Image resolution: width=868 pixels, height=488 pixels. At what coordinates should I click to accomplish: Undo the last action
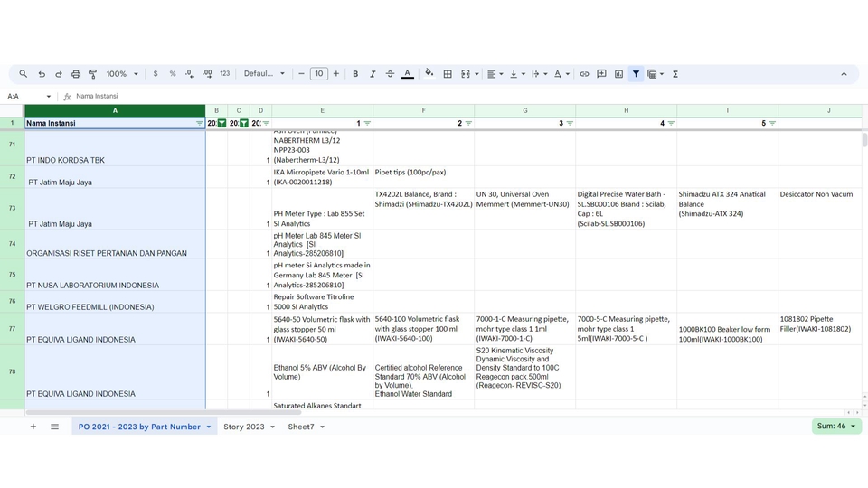pos(42,73)
